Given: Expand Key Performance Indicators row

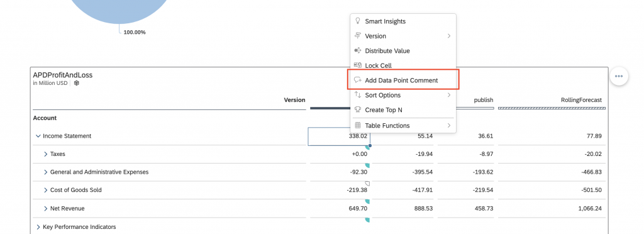Looking at the screenshot, I should click(x=38, y=226).
